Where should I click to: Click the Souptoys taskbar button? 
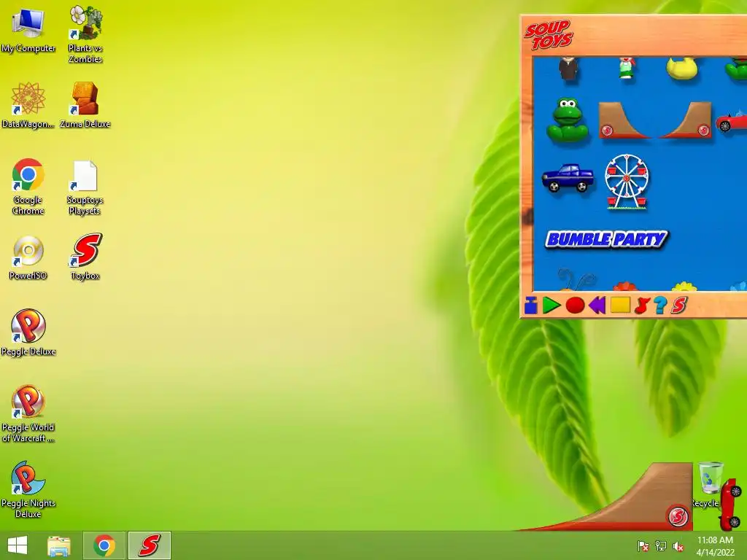[149, 545]
